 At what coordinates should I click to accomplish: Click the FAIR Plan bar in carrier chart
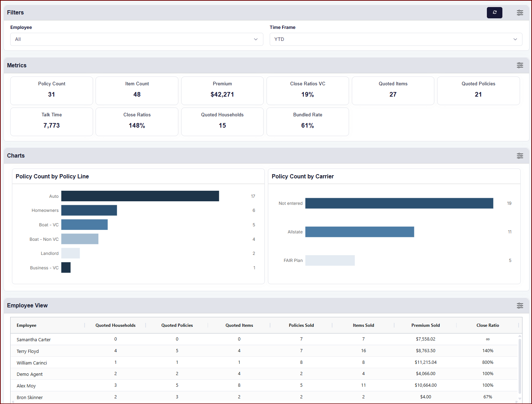tap(330, 261)
